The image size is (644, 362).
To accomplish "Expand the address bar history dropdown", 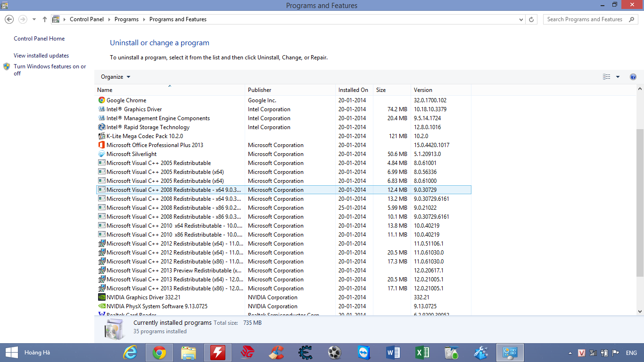I will [x=521, y=19].
